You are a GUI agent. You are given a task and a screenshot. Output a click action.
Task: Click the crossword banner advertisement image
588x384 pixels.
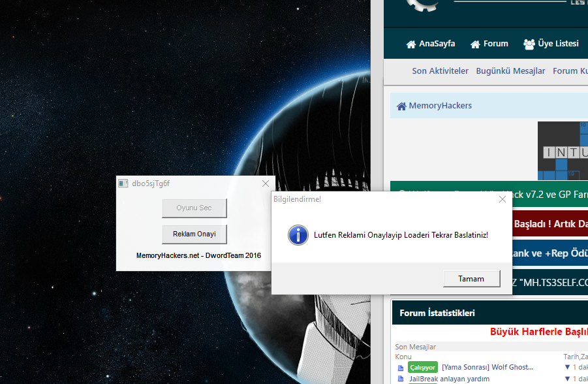point(563,151)
